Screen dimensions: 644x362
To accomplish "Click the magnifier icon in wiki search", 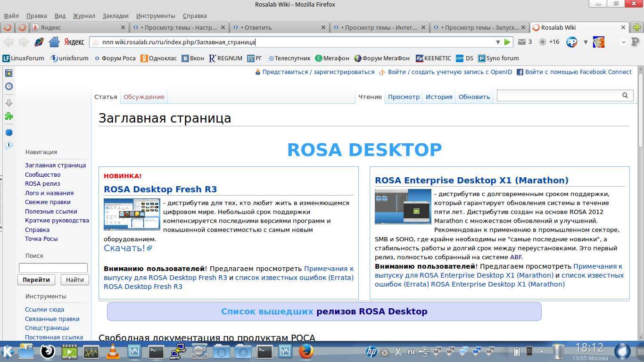I will click(x=625, y=96).
